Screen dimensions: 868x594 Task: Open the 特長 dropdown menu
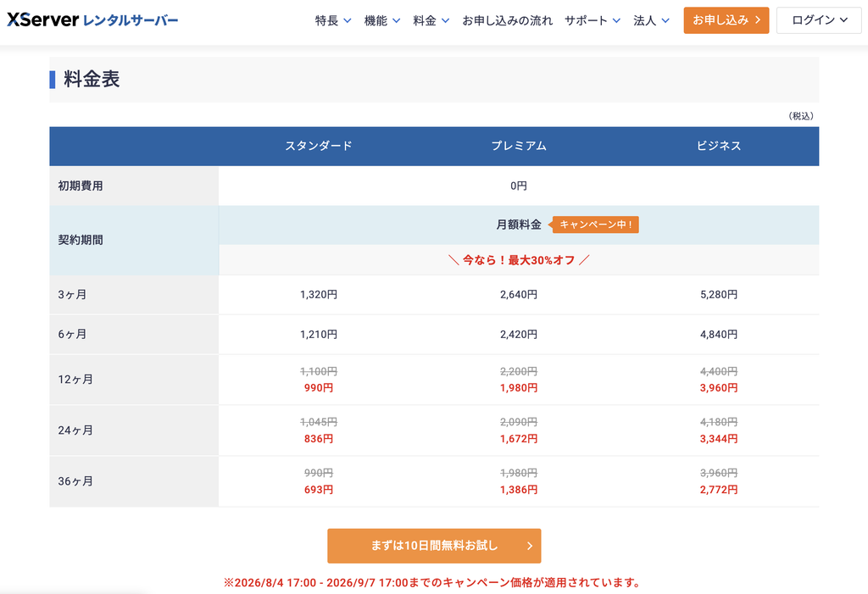333,20
